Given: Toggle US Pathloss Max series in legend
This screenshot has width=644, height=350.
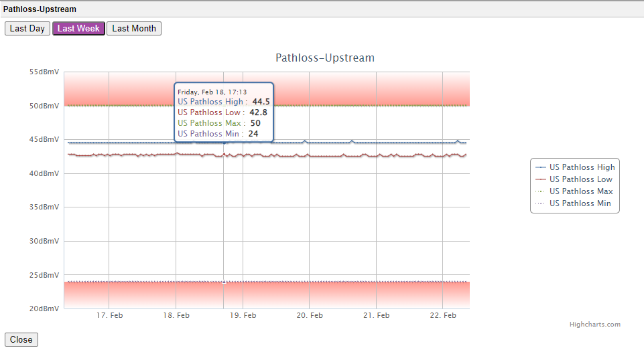Looking at the screenshot, I should click(580, 191).
